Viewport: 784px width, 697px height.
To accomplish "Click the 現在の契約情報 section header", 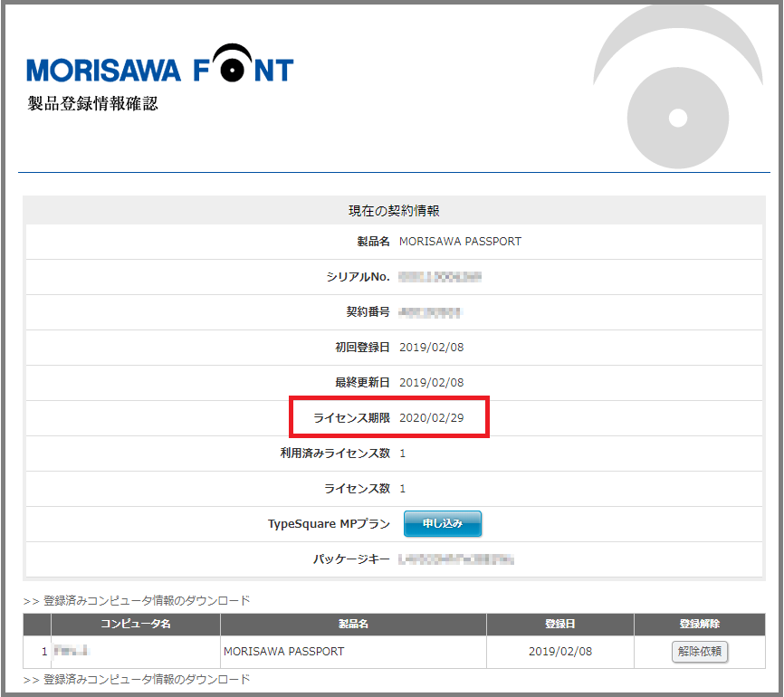I will pyautogui.click(x=394, y=211).
